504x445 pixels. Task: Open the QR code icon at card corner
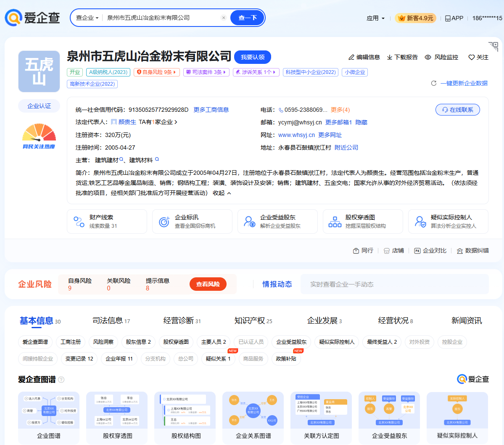493,46
